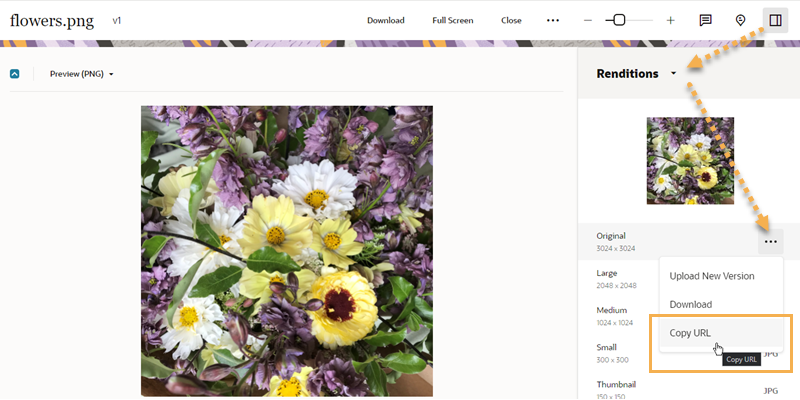Click the v1 version label
Screen dimensions: 800x400
pyautogui.click(x=117, y=21)
